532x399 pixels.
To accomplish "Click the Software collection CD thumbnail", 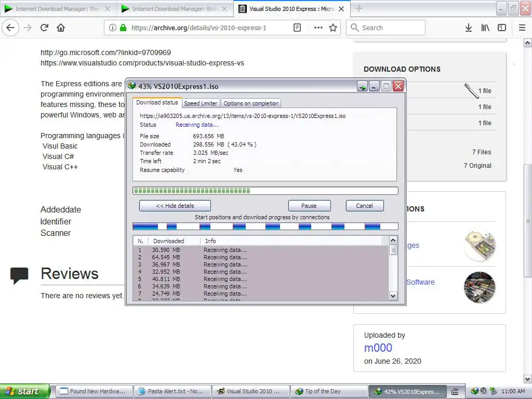I will [480, 287].
